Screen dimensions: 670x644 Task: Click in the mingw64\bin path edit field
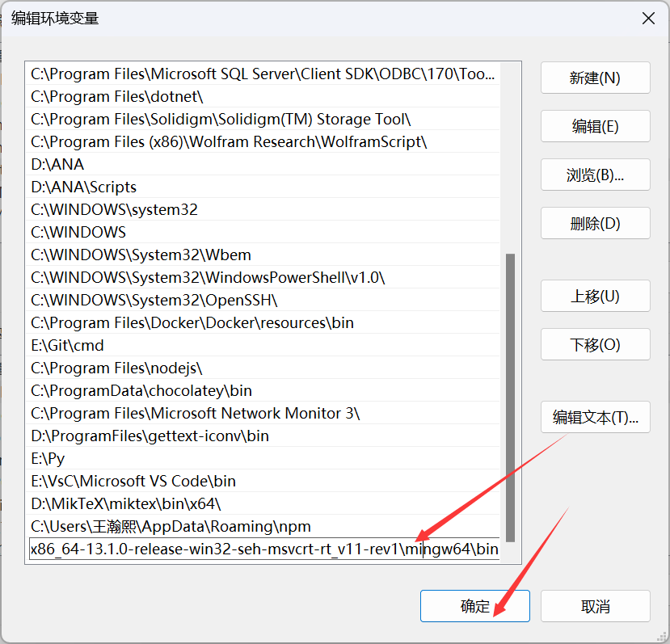coord(263,550)
